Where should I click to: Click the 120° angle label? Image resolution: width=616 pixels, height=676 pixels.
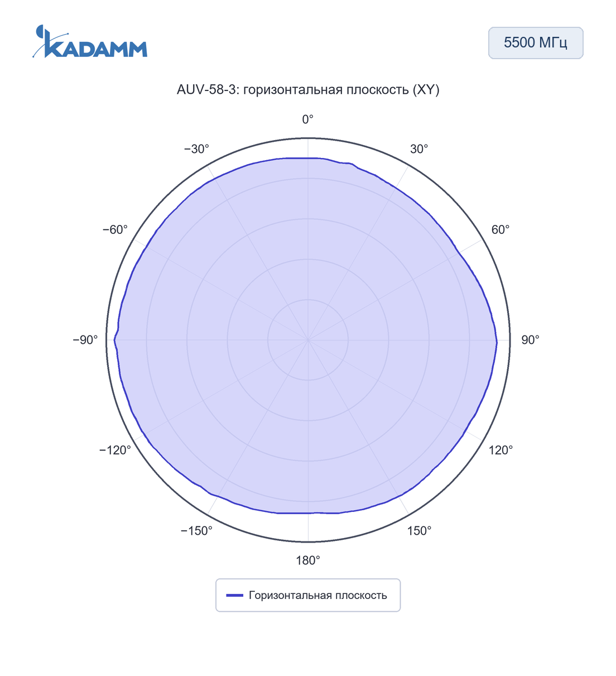coord(501,450)
